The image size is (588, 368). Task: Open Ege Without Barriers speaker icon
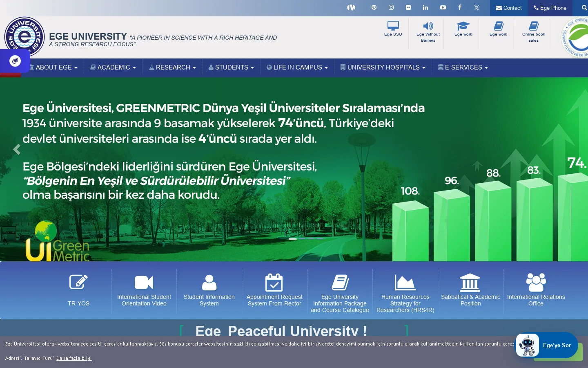coord(428,26)
